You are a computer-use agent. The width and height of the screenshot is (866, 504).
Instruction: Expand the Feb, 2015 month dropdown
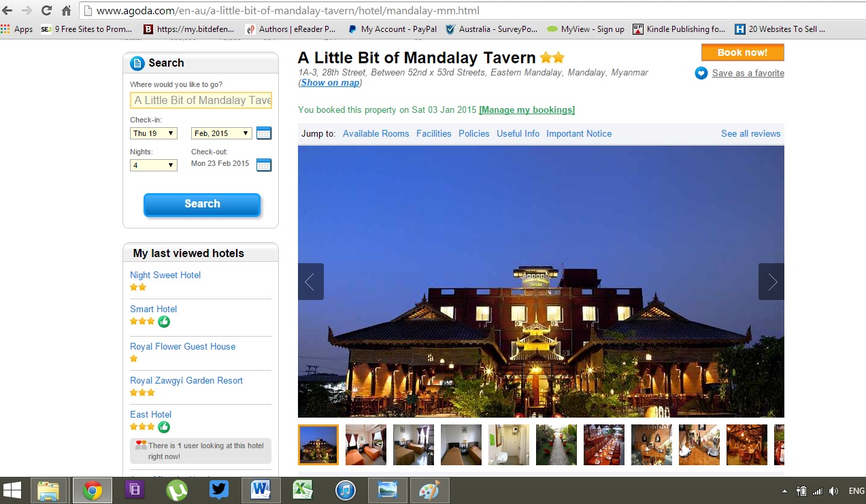tap(222, 133)
